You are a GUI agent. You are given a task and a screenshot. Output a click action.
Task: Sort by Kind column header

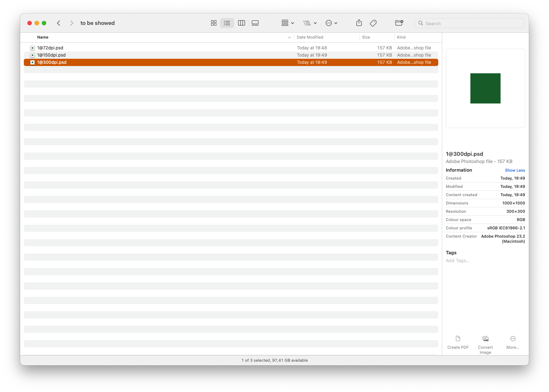[401, 38]
